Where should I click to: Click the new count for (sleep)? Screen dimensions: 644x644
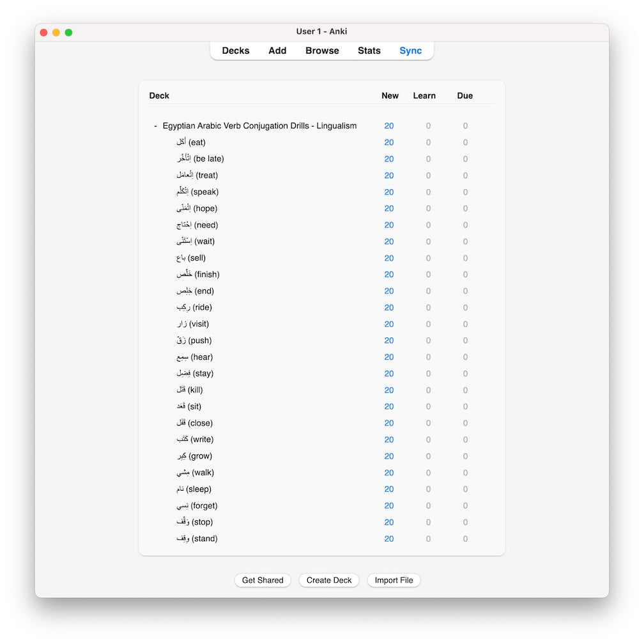(389, 489)
